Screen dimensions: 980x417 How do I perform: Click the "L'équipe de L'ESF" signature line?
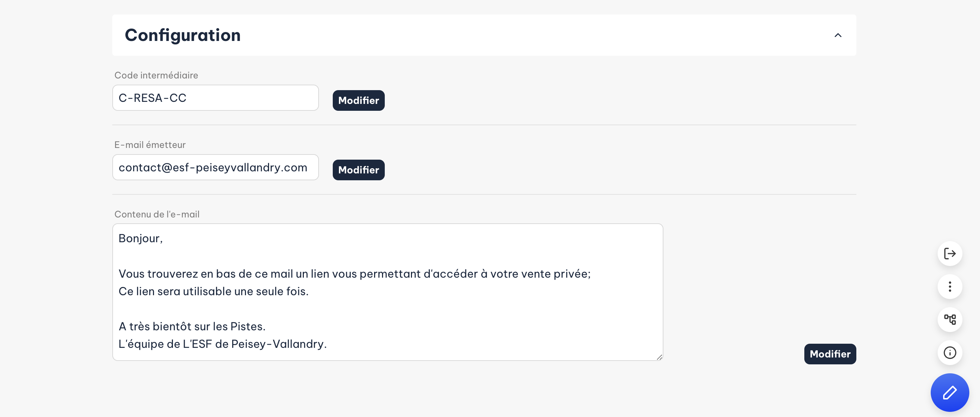pos(223,344)
